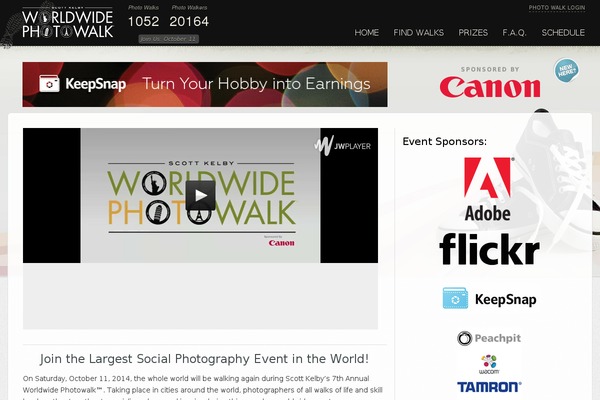Click the KeepSnap camera icon in banner
600x400 pixels.
point(49,83)
